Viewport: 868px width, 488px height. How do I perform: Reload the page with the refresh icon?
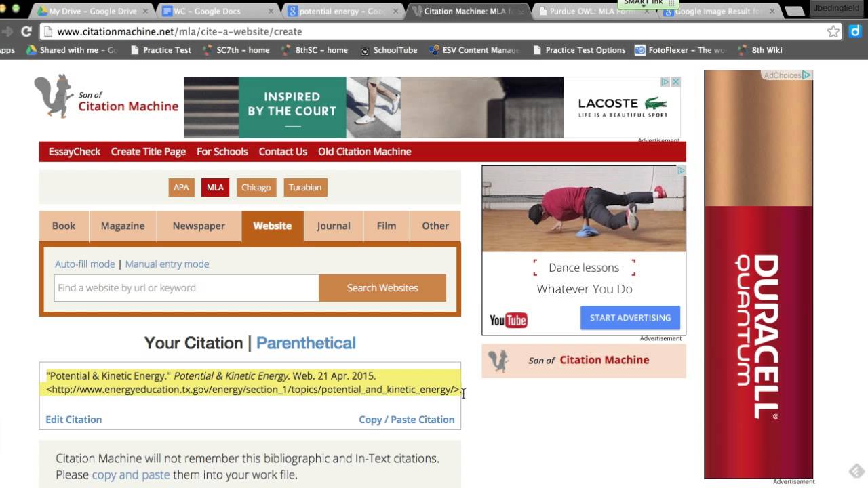pyautogui.click(x=26, y=31)
